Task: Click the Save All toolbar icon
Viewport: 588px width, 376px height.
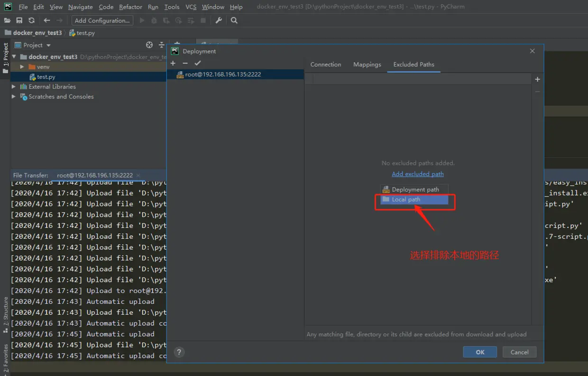Action: coord(19,20)
